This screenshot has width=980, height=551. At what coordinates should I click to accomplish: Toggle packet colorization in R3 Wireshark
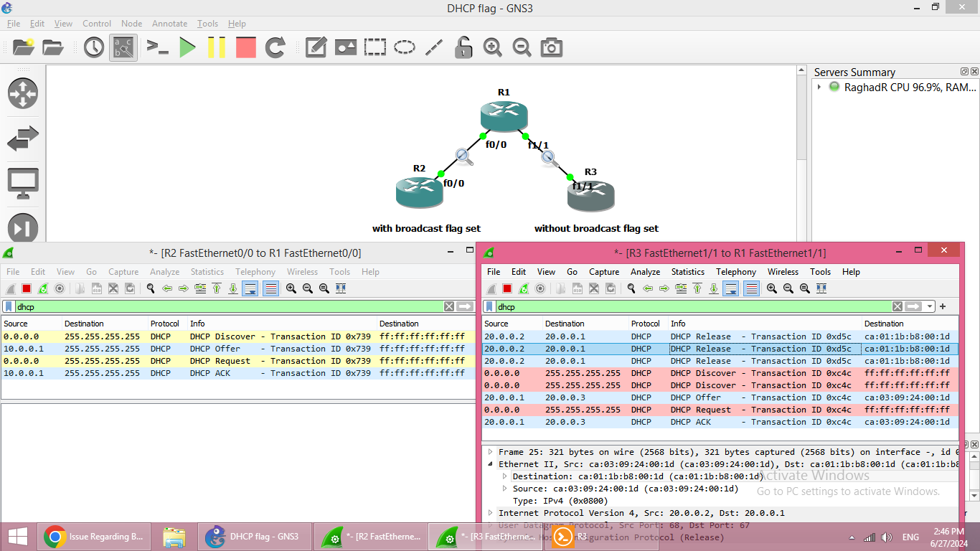(x=751, y=288)
